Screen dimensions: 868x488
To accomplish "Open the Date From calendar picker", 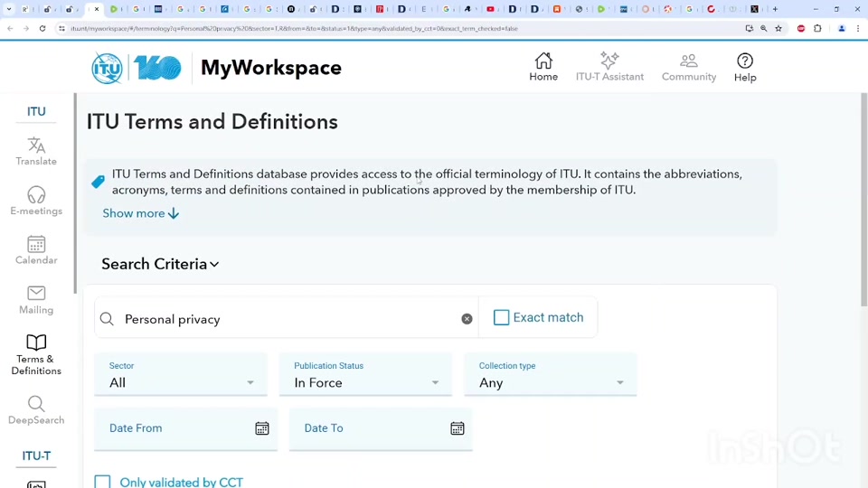I will [262, 428].
